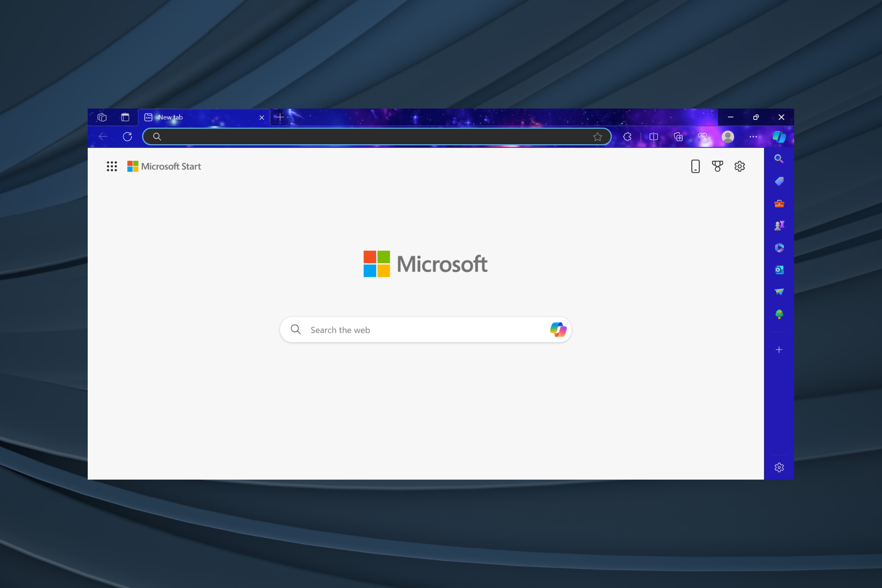Open the Browser essentials heart icon
Viewport: 882px width, 588px height.
tap(702, 136)
